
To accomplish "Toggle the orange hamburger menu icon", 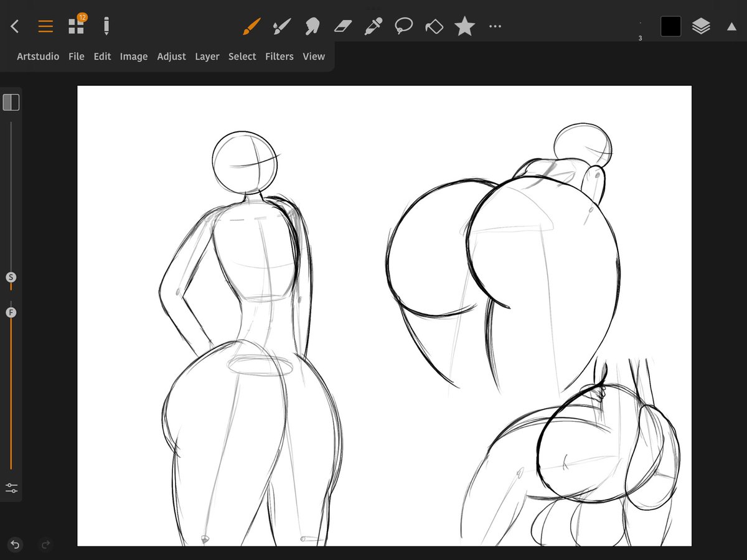I will click(45, 26).
